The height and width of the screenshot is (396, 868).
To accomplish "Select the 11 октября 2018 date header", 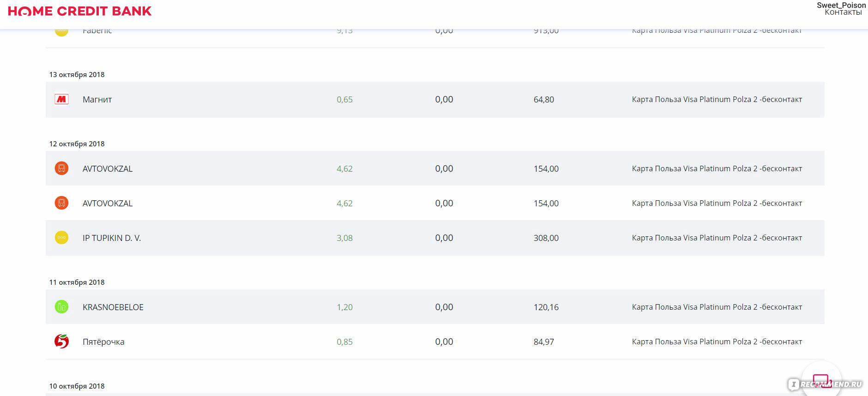I will point(77,282).
